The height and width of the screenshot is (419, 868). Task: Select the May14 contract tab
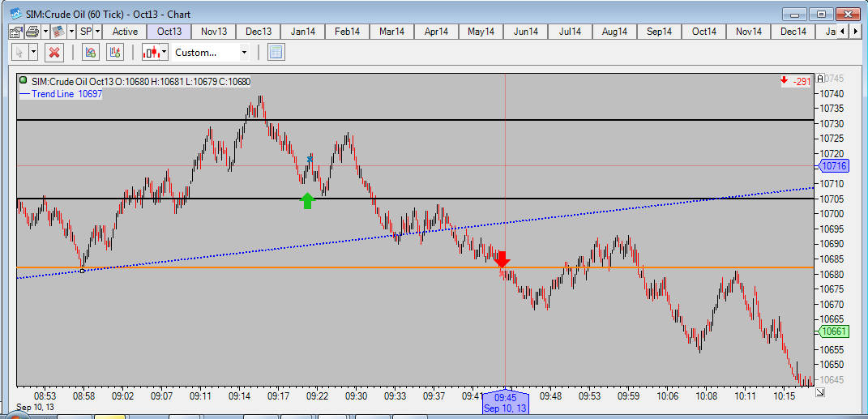[481, 32]
